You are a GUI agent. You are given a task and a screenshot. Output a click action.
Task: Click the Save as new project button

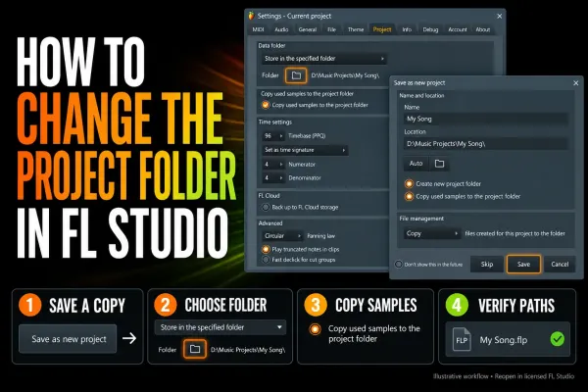pos(68,339)
